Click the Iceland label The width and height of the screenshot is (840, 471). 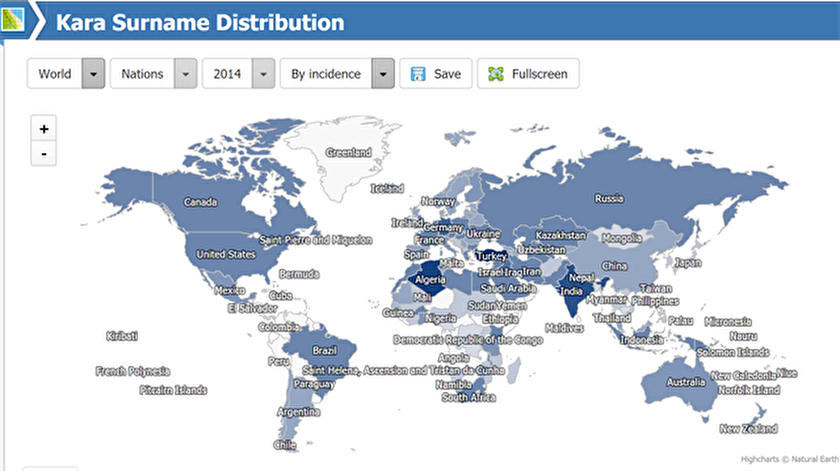[x=387, y=189]
